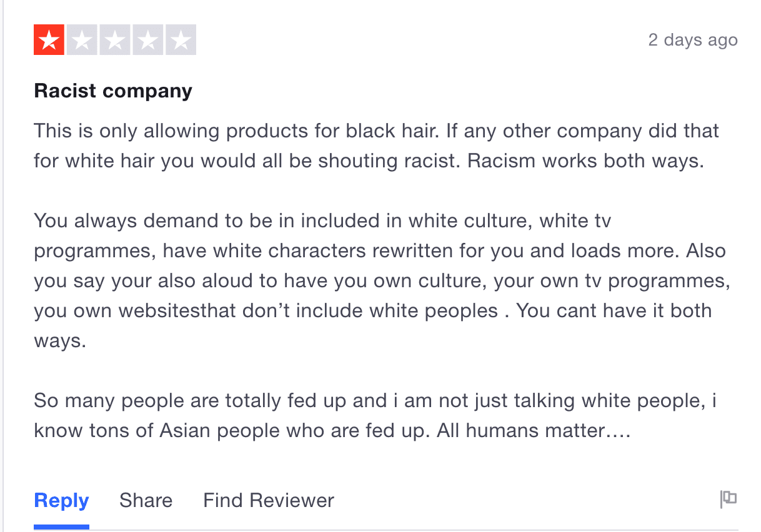Screen dimensions: 761x532
Task: Click the second grey rating star
Action: 82,41
